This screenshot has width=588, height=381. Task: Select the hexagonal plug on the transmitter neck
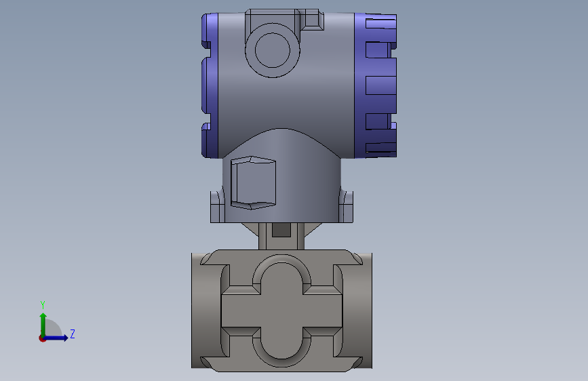click(253, 182)
